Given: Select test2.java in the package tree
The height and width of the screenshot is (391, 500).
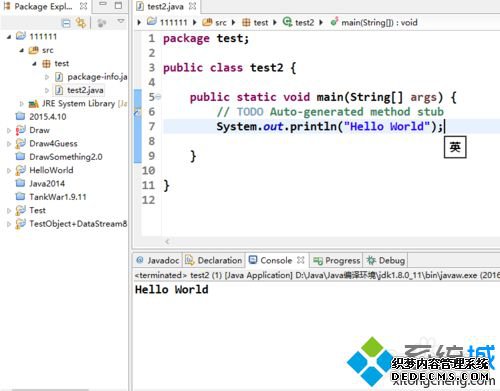Looking at the screenshot, I should (85, 90).
